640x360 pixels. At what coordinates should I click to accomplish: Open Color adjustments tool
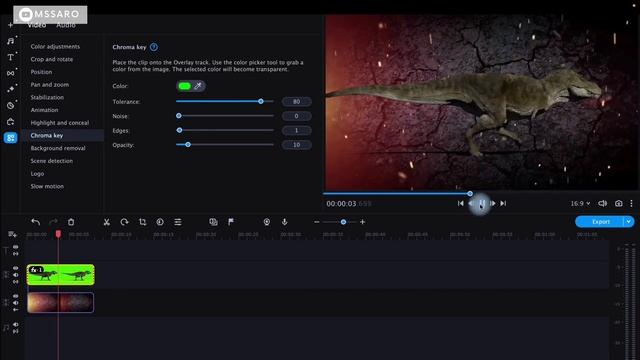55,47
